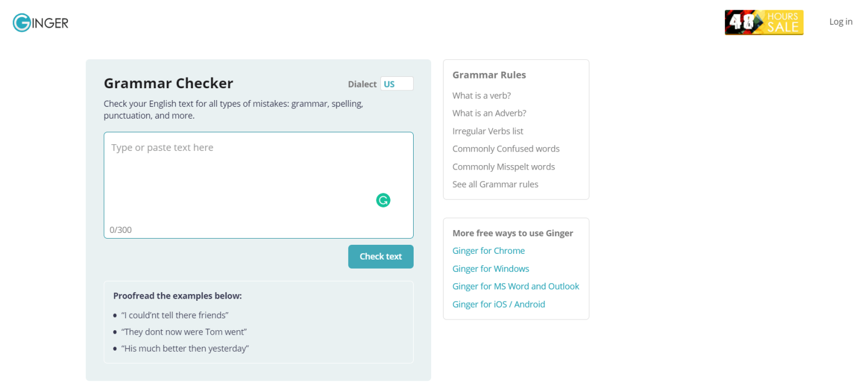Screen dimensions: 868x389
Task: Open the 'What is a verb?' rule
Action: click(481, 96)
